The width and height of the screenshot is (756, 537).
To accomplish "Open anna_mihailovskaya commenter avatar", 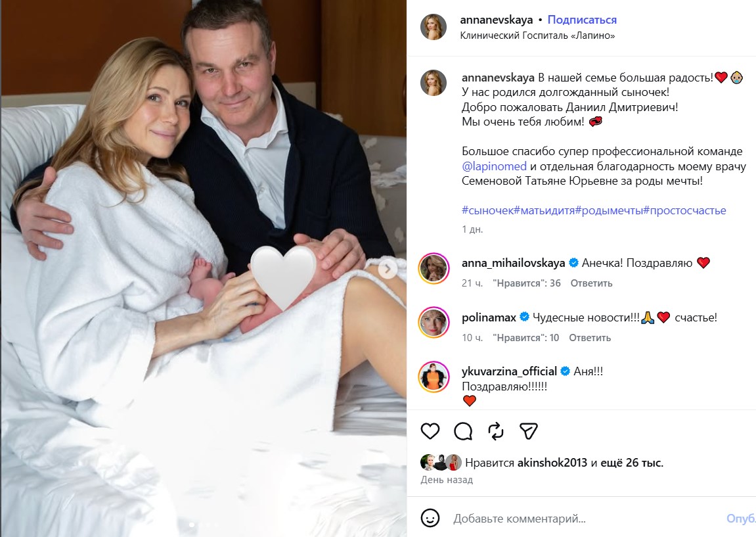I will (x=434, y=268).
